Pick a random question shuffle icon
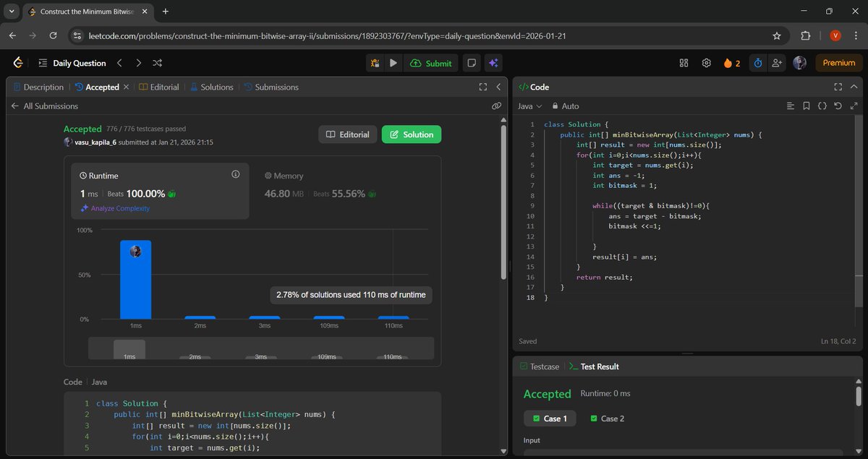This screenshot has width=868, height=459. click(157, 63)
